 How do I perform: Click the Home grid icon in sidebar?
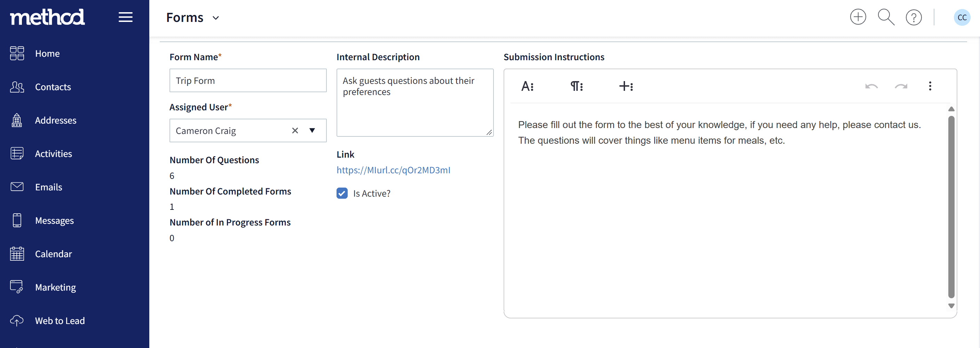click(x=17, y=53)
